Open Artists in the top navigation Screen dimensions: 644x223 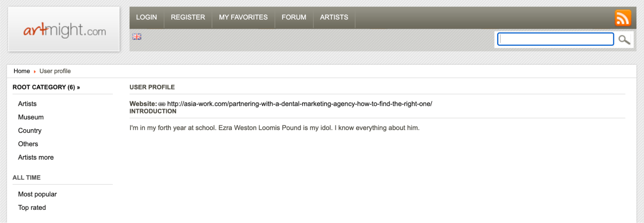point(334,17)
